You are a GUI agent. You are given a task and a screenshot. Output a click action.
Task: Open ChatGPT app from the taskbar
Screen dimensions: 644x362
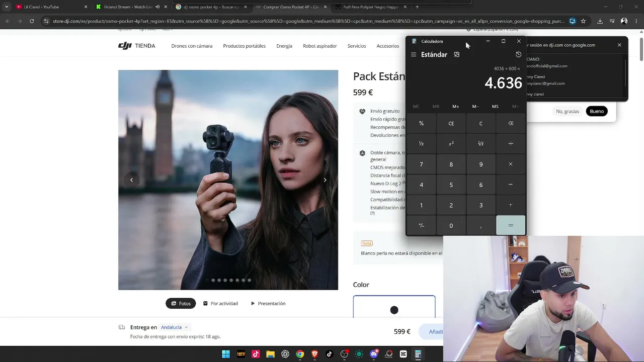pyautogui.click(x=285, y=354)
